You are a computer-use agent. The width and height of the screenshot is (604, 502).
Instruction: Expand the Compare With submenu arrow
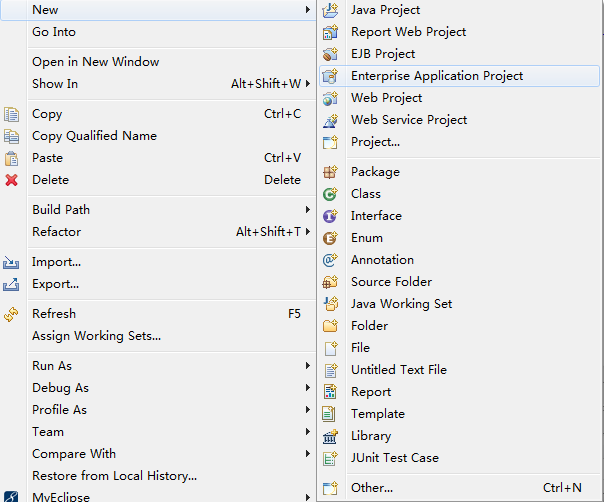(x=307, y=453)
